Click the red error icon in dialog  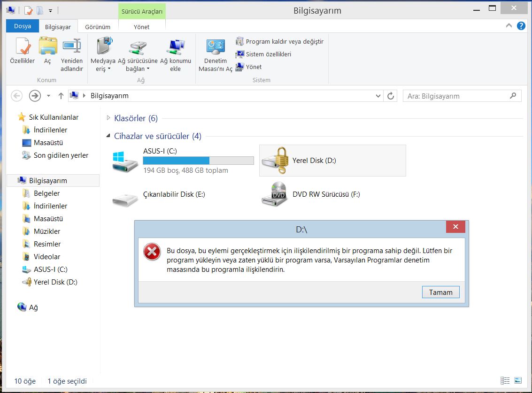(x=152, y=252)
